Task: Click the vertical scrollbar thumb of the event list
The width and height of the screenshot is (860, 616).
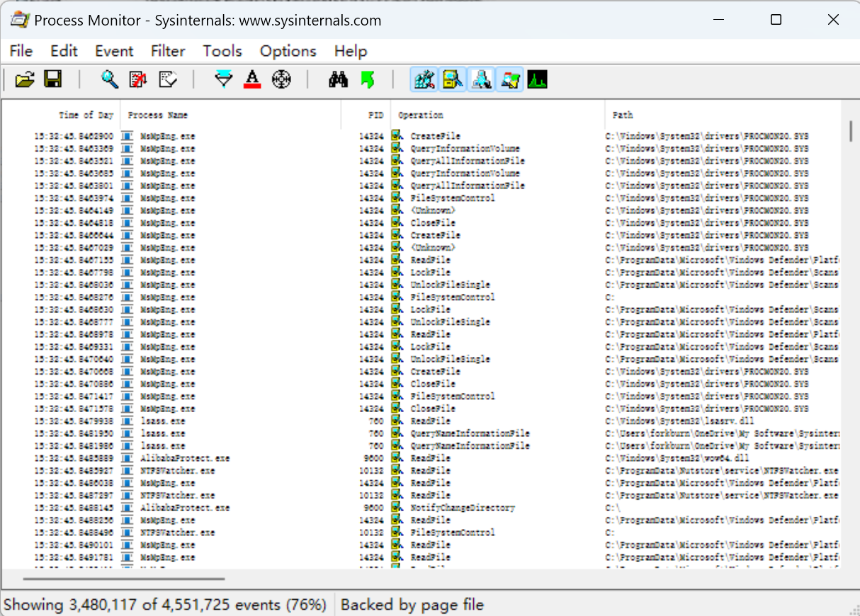Action: point(850,132)
